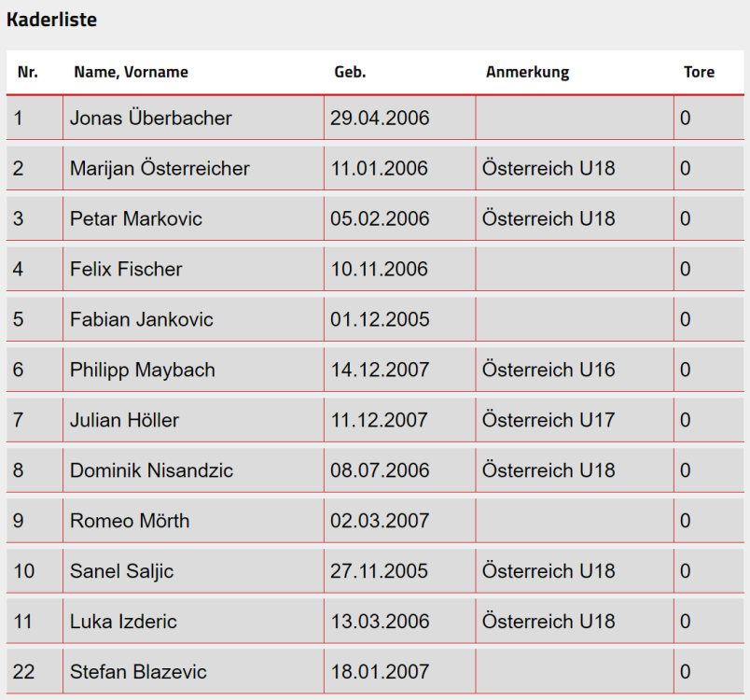Click on Marijan Österreicher's name
Viewport: 750px width, 700px height.
pyautogui.click(x=160, y=169)
